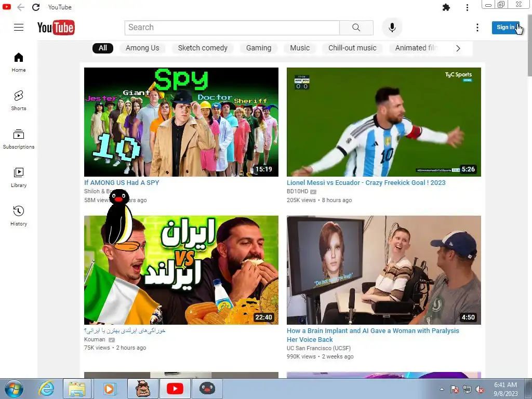
Task: Select the Among Us chip
Action: 142,48
